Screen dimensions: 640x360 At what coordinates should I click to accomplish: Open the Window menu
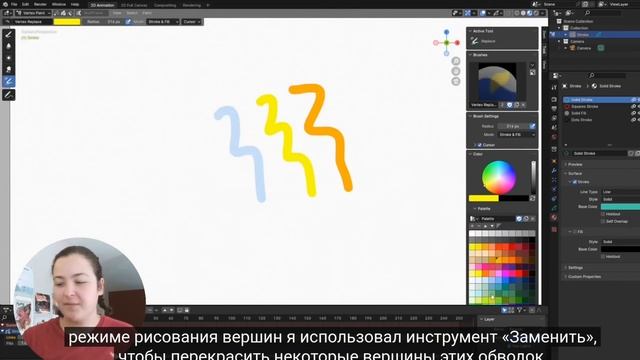(59, 4)
